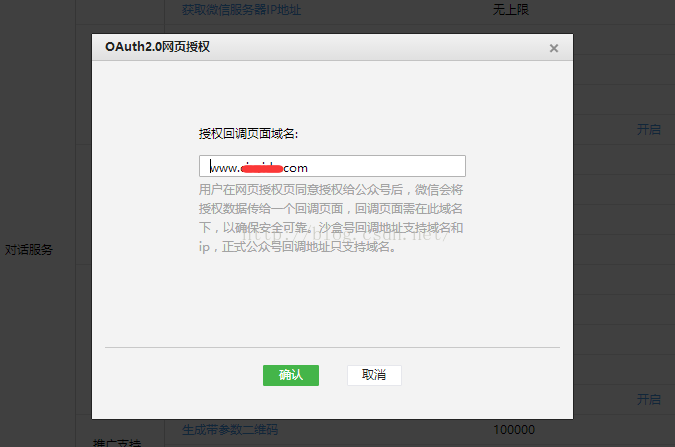Click the 无上限 value in background table
This screenshot has width=675, height=447.
coord(512,10)
